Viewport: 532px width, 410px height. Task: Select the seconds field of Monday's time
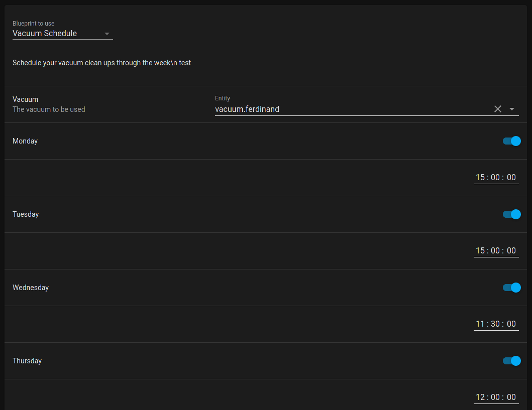tap(511, 177)
